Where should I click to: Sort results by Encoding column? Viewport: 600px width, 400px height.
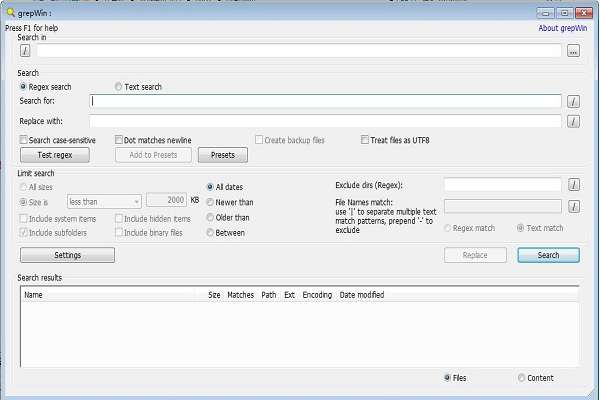[x=317, y=295]
